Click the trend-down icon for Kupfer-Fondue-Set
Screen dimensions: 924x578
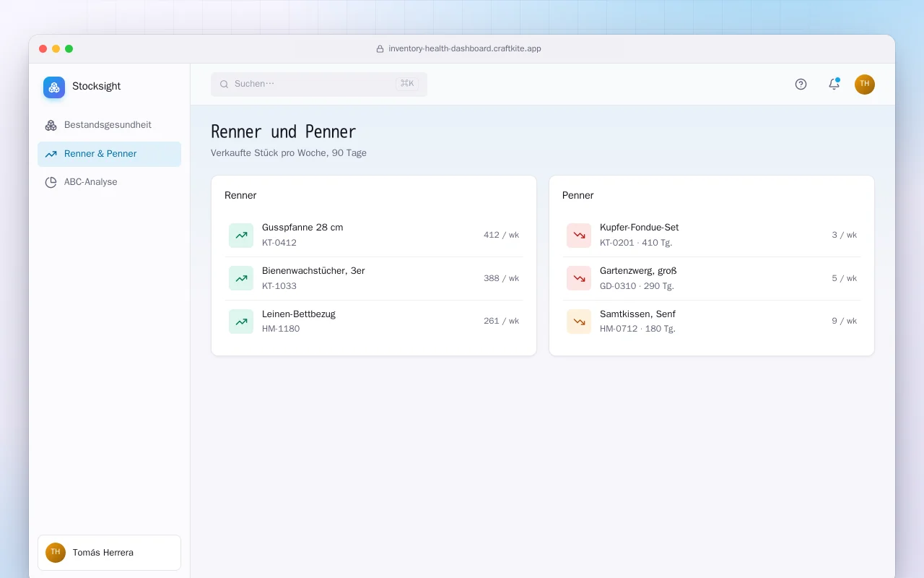pos(579,235)
